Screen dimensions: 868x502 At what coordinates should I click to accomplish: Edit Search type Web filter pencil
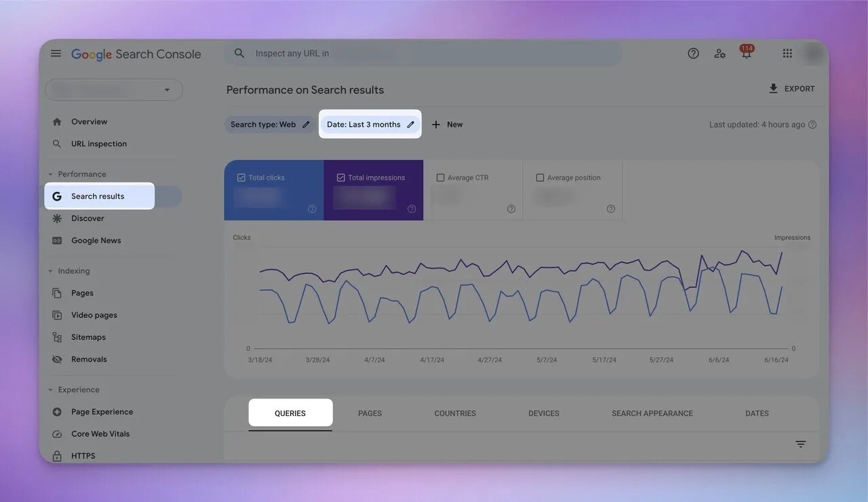point(306,125)
